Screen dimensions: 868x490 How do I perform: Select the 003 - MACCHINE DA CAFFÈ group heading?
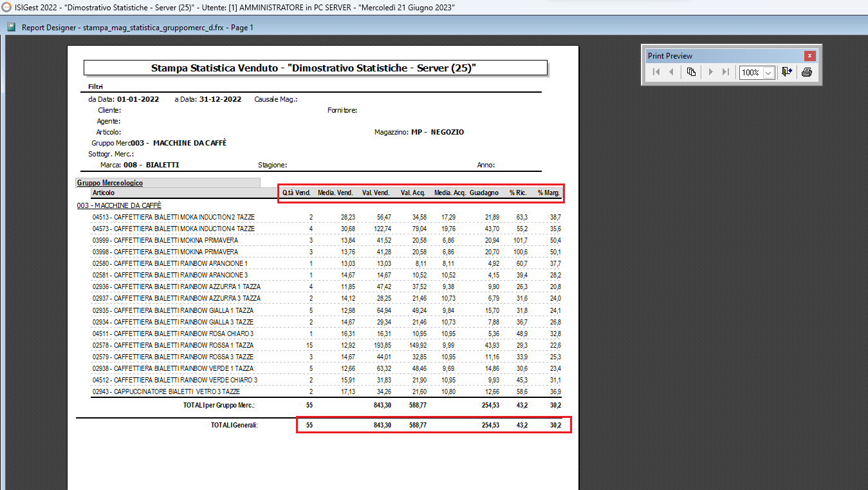coord(118,205)
